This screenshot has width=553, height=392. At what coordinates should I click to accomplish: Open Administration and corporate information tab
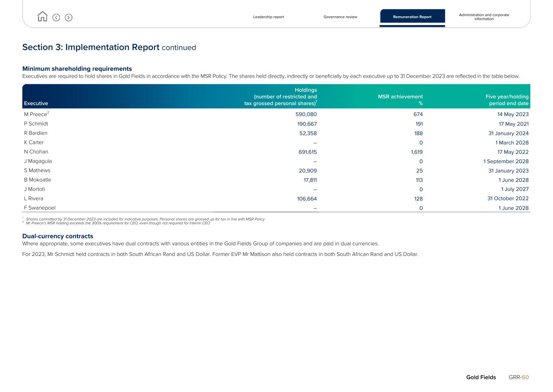point(484,17)
